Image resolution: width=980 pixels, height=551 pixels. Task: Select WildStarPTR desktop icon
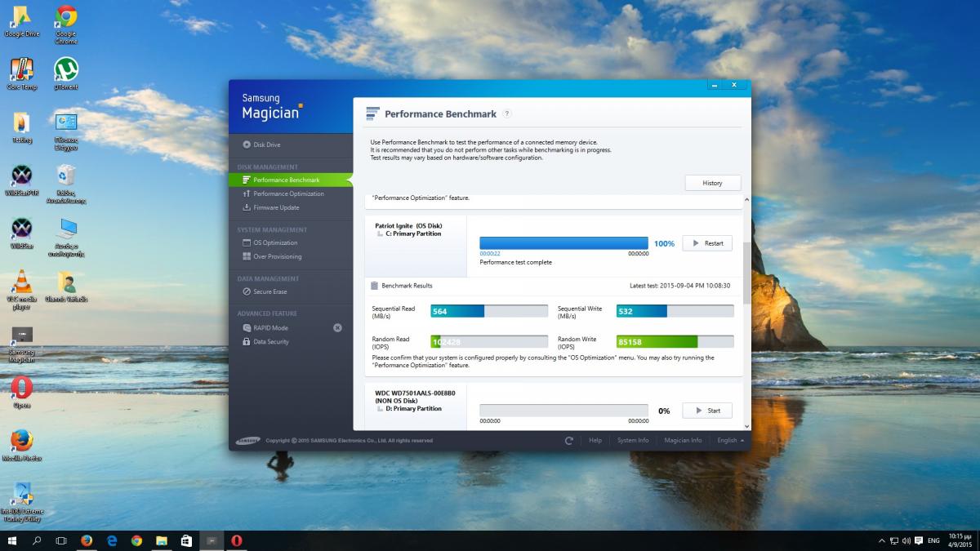point(22,180)
